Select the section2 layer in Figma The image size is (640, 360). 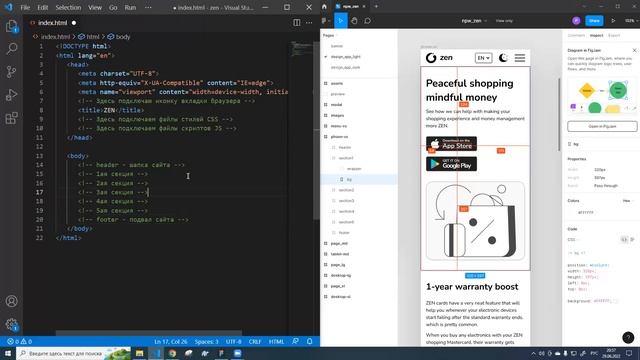pos(346,190)
